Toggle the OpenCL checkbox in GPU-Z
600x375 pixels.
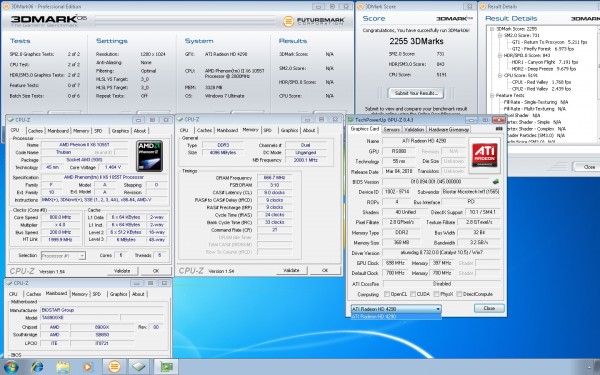pyautogui.click(x=387, y=294)
